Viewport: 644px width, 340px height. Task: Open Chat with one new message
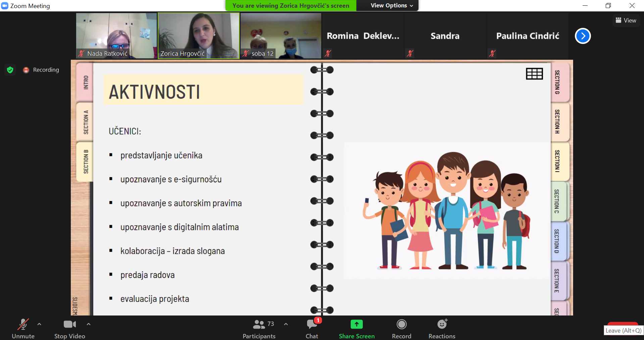click(x=312, y=329)
